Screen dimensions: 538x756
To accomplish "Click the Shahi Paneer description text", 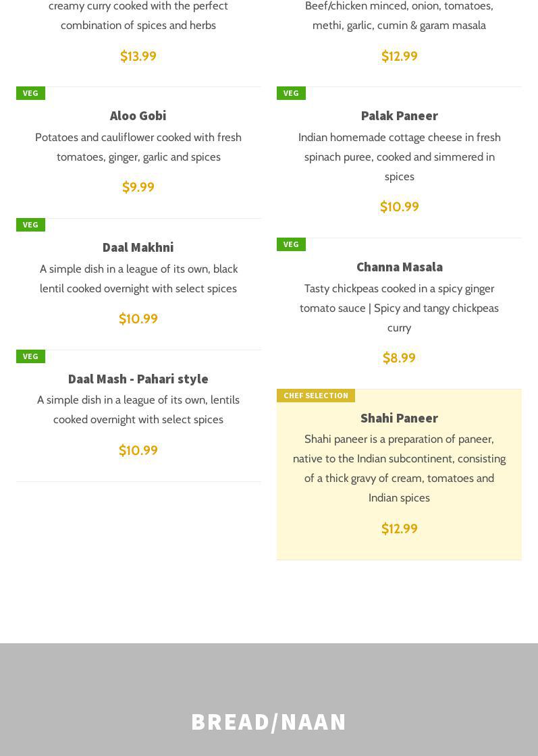I will [x=399, y=468].
